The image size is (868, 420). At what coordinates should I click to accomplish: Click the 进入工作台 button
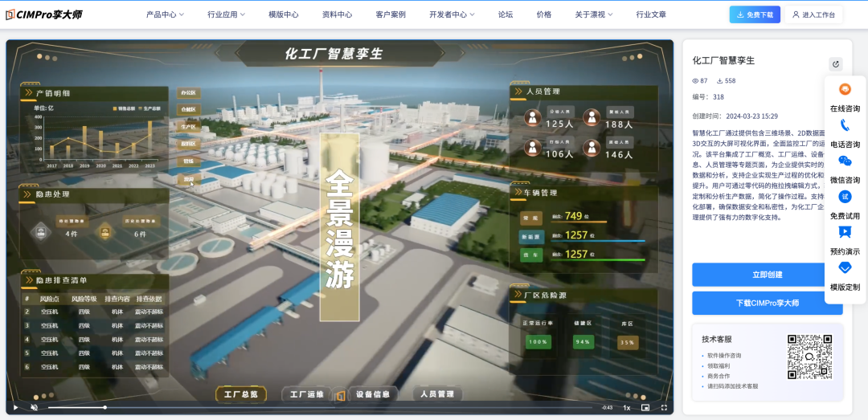(x=813, y=15)
